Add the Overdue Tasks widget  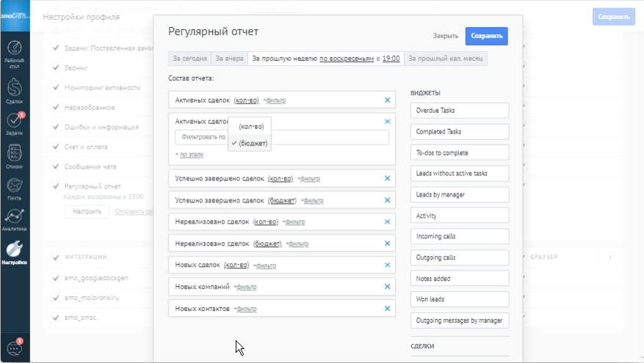coord(460,111)
